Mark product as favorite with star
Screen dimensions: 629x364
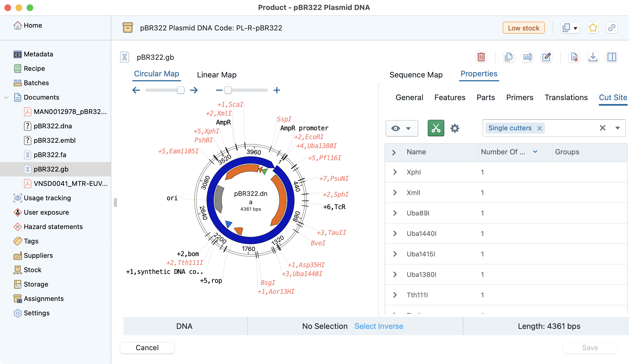[593, 28]
